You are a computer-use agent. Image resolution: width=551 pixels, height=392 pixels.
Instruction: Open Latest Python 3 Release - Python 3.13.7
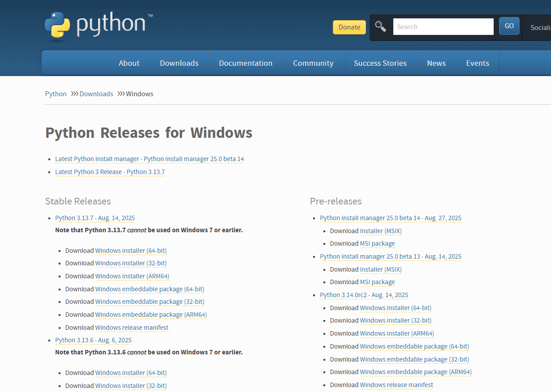coord(110,172)
